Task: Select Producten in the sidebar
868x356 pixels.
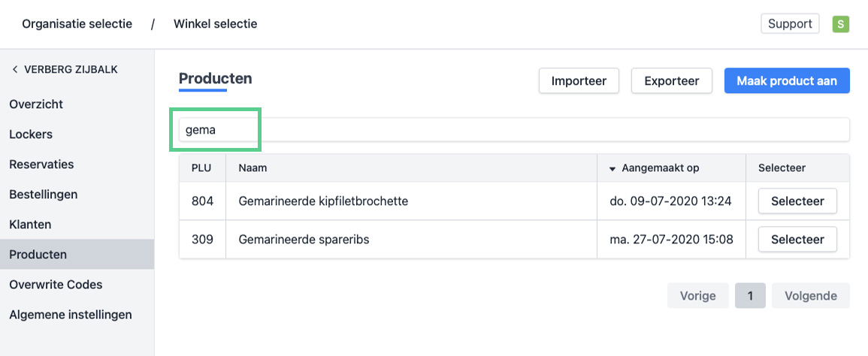Action: [x=38, y=255]
